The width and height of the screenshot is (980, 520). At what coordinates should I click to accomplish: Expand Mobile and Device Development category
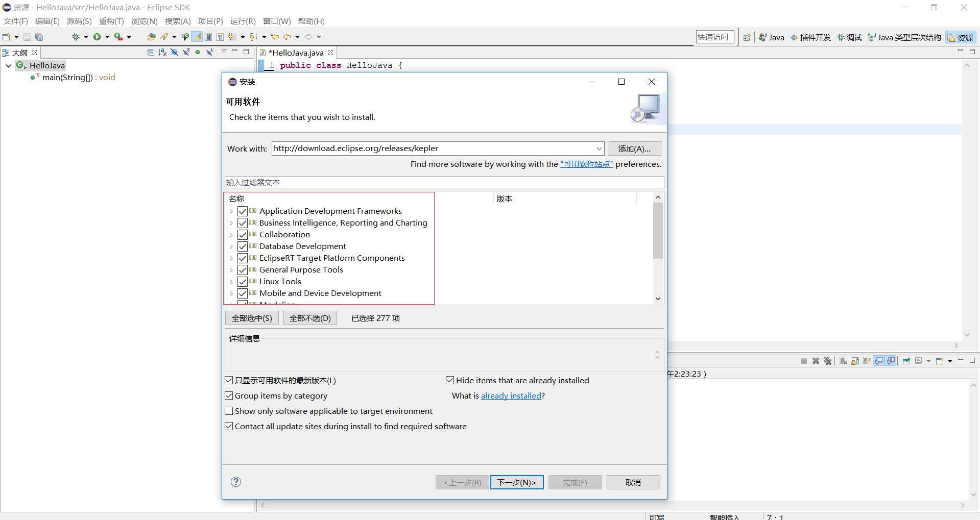[x=231, y=293]
